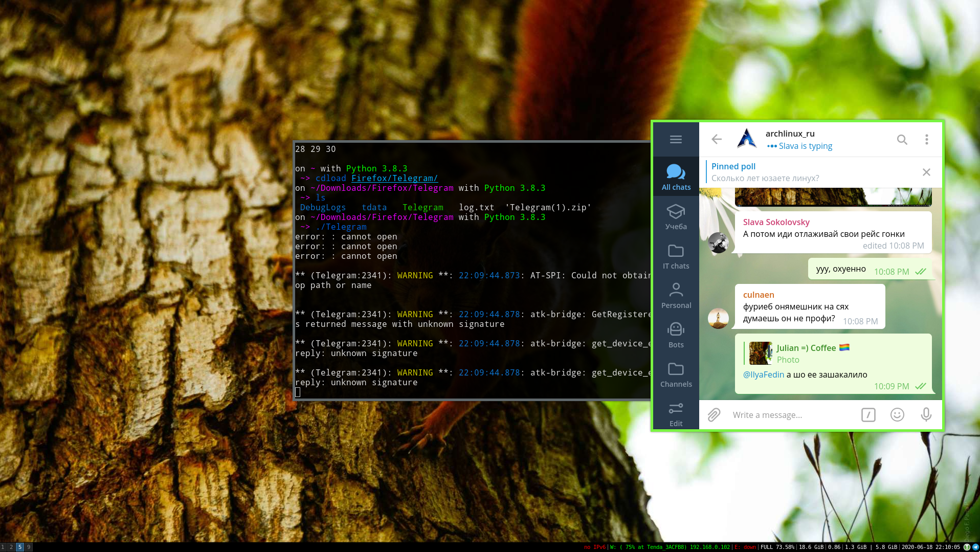Click @IlyaFedin mention link
Screen dimensions: 980x552
click(x=763, y=374)
